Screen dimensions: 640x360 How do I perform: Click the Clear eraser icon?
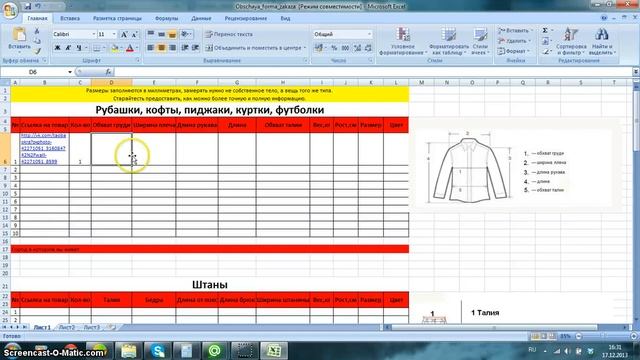pyautogui.click(x=546, y=51)
